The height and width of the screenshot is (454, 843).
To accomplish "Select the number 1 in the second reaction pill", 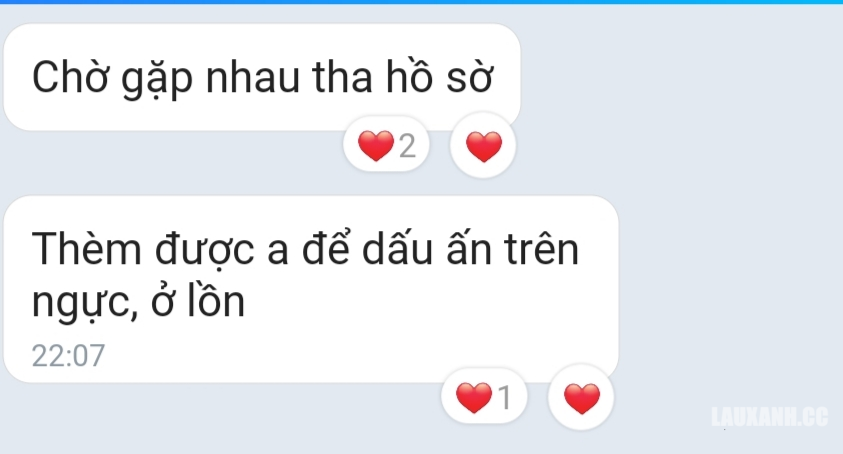I will pyautogui.click(x=504, y=398).
